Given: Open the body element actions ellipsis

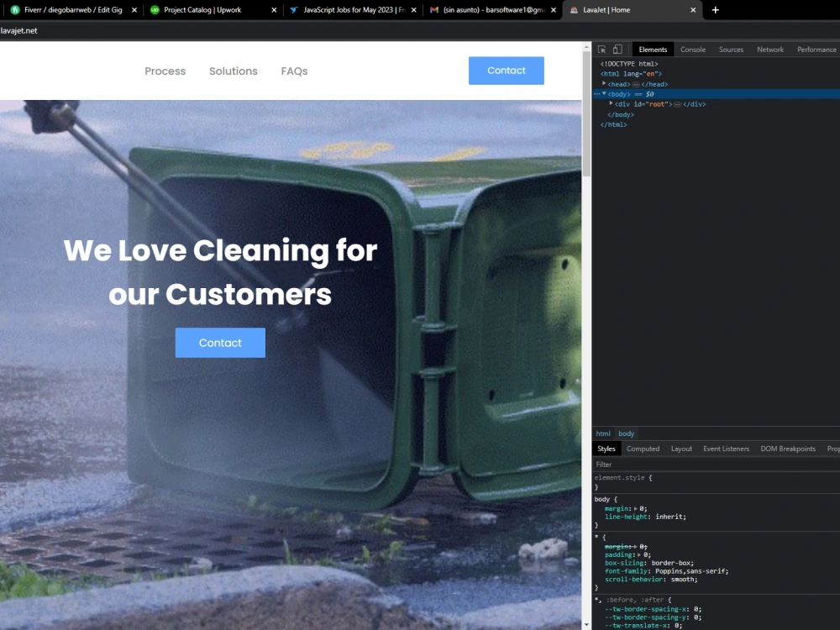Looking at the screenshot, I should click(596, 94).
